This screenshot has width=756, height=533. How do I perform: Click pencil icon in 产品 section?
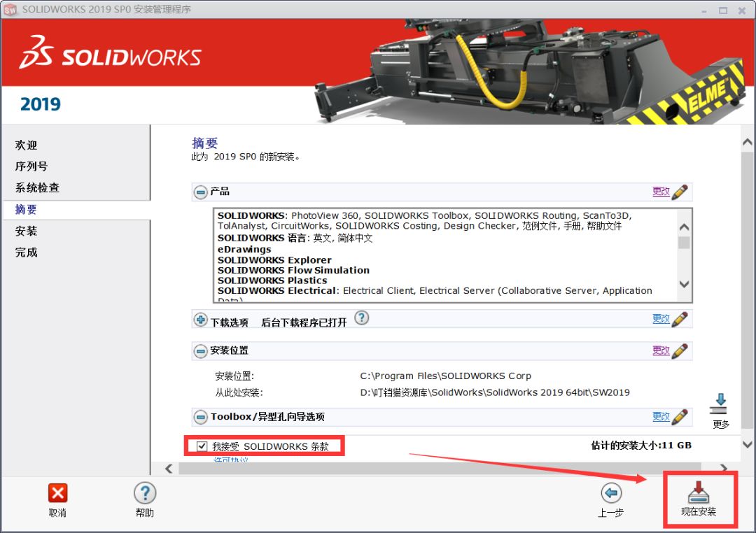pos(679,192)
